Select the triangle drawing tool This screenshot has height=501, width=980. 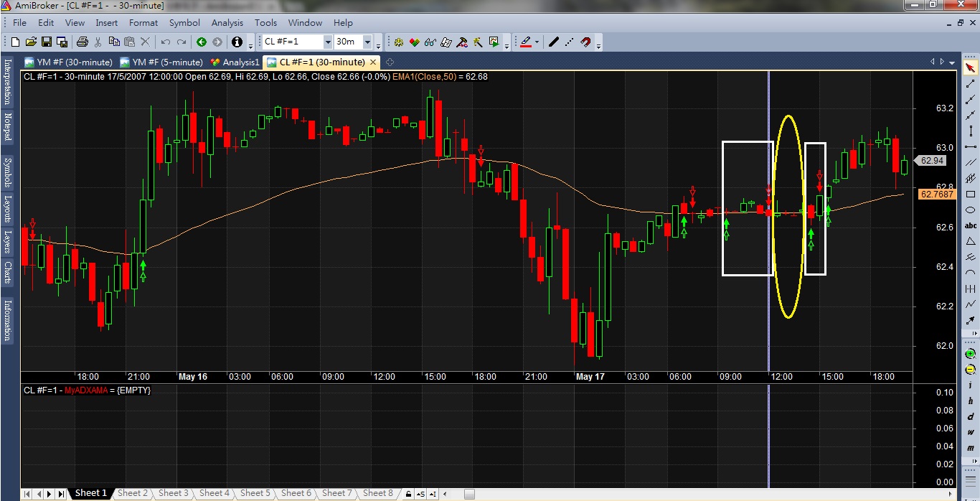971,241
